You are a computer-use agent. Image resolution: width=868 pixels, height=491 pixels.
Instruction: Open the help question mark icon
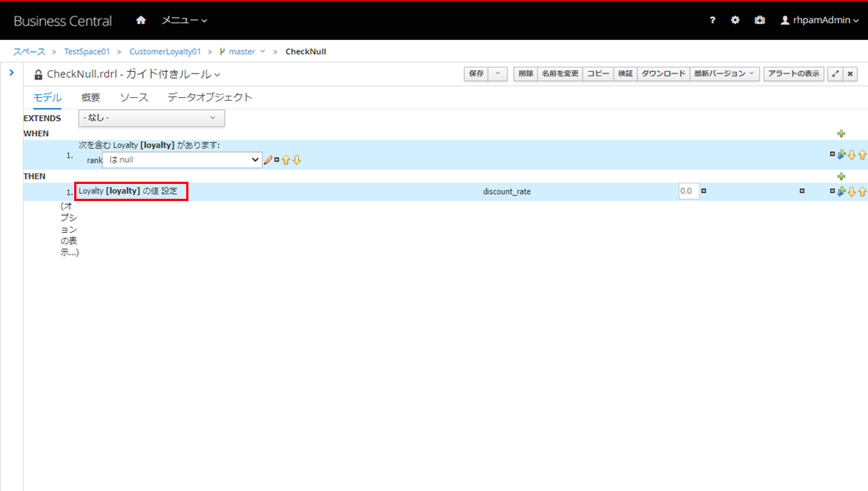(712, 20)
